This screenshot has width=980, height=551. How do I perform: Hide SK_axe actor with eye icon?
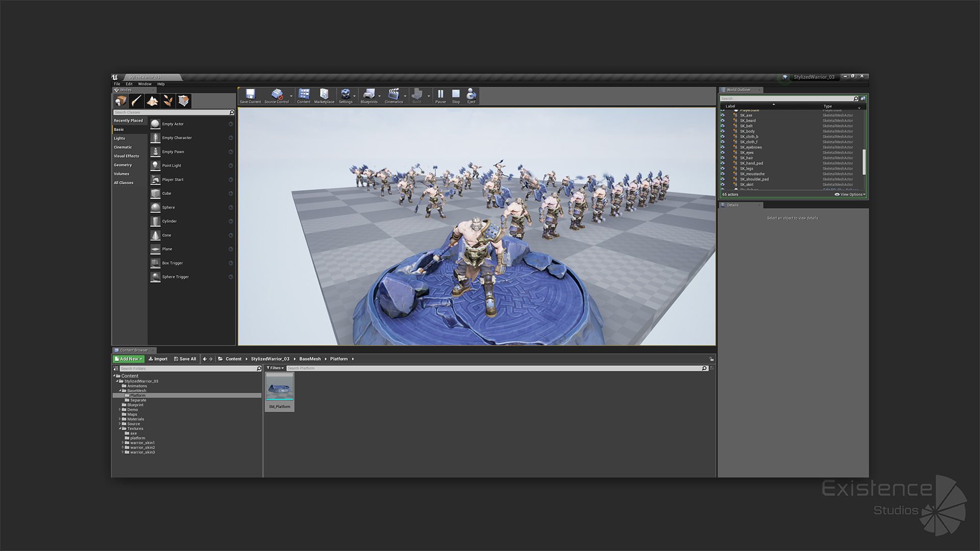pos(722,115)
